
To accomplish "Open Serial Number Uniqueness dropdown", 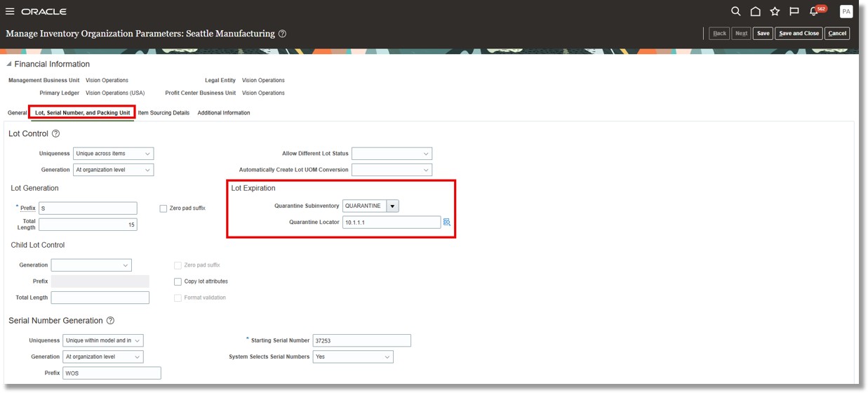I will (103, 340).
